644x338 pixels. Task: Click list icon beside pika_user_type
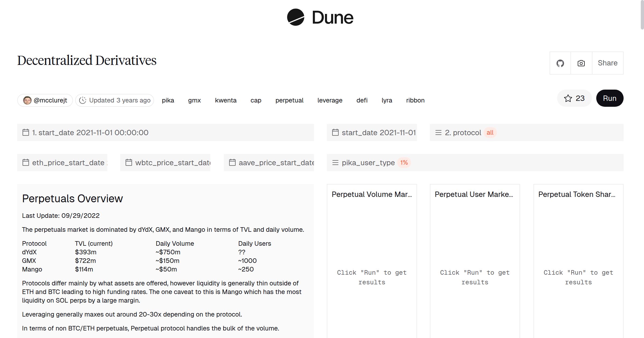pyautogui.click(x=335, y=163)
